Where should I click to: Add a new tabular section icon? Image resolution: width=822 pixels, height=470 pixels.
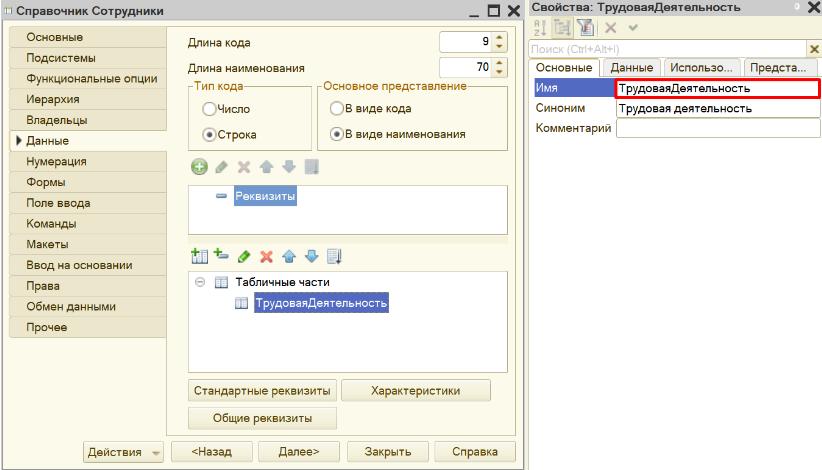tap(199, 256)
